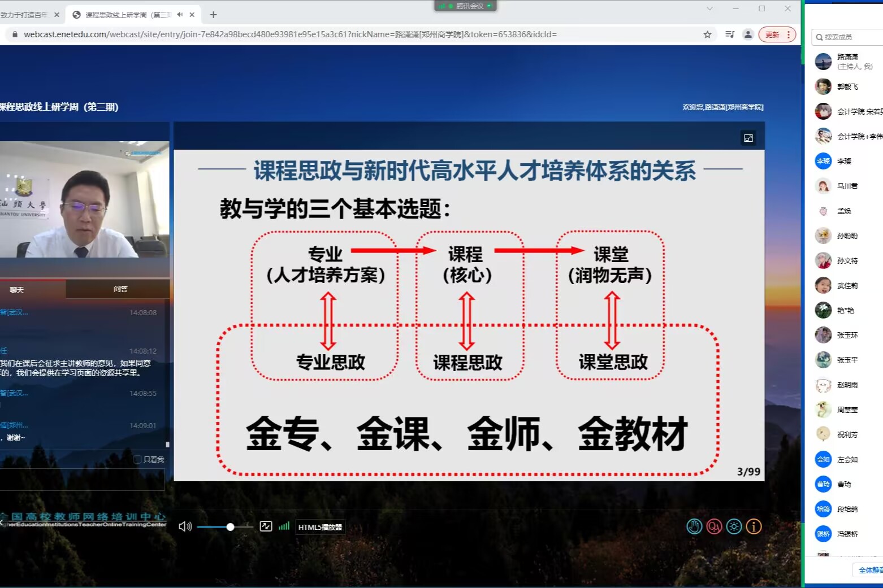
Task: Open the Chrome tab search chevron
Action: click(x=709, y=8)
